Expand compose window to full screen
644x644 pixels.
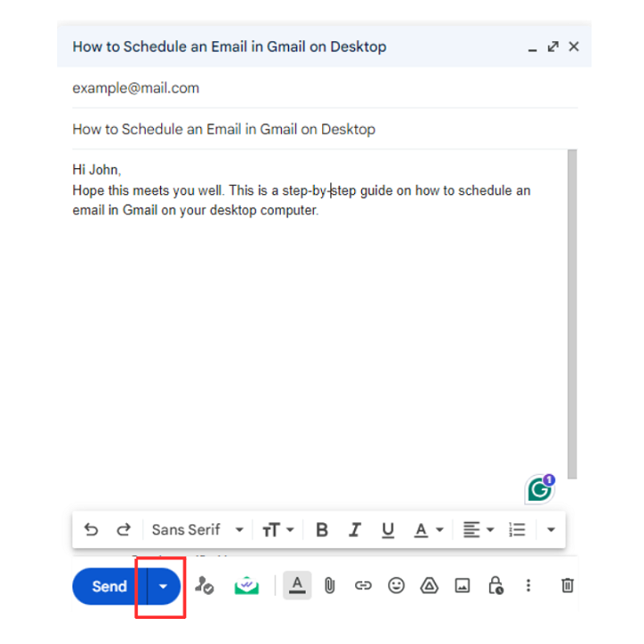tap(554, 47)
